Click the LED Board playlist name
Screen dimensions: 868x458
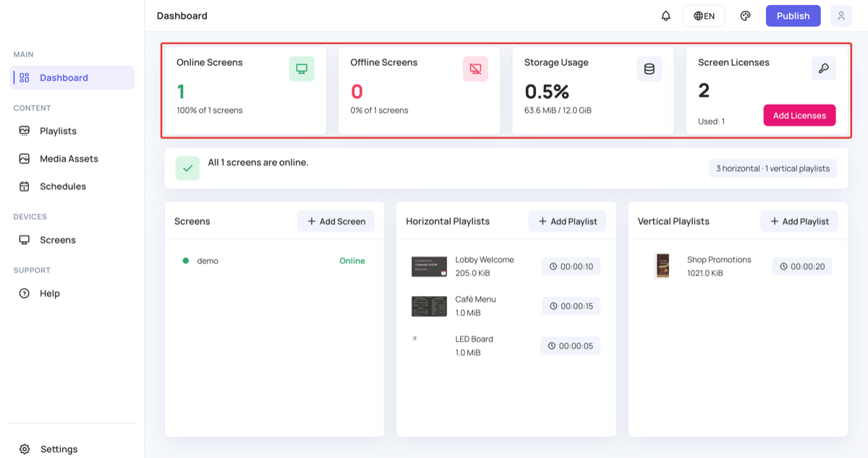(474, 339)
